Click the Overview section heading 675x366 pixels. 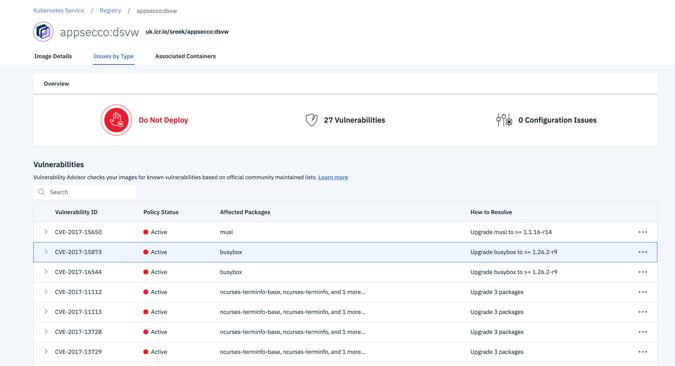[x=56, y=84]
